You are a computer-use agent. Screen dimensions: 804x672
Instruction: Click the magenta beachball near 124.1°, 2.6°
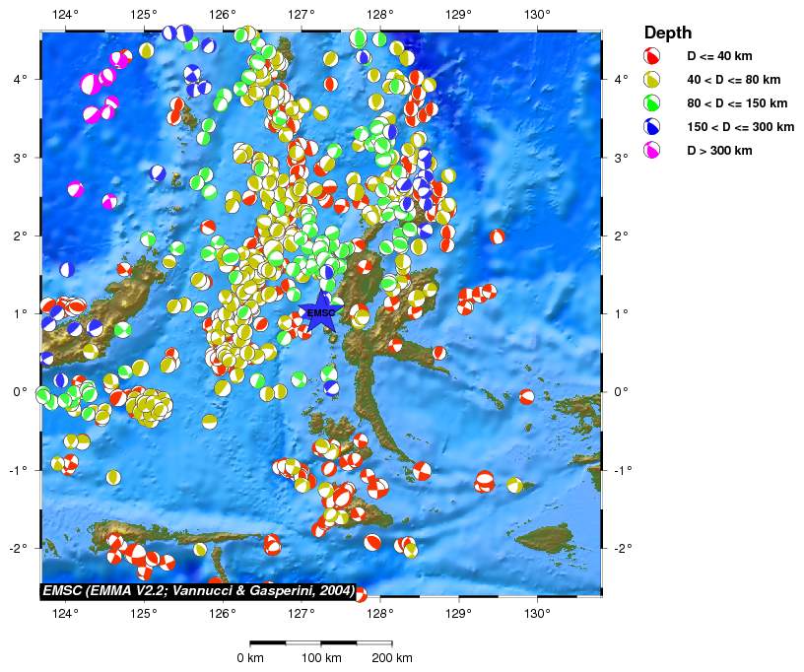pos(76,189)
